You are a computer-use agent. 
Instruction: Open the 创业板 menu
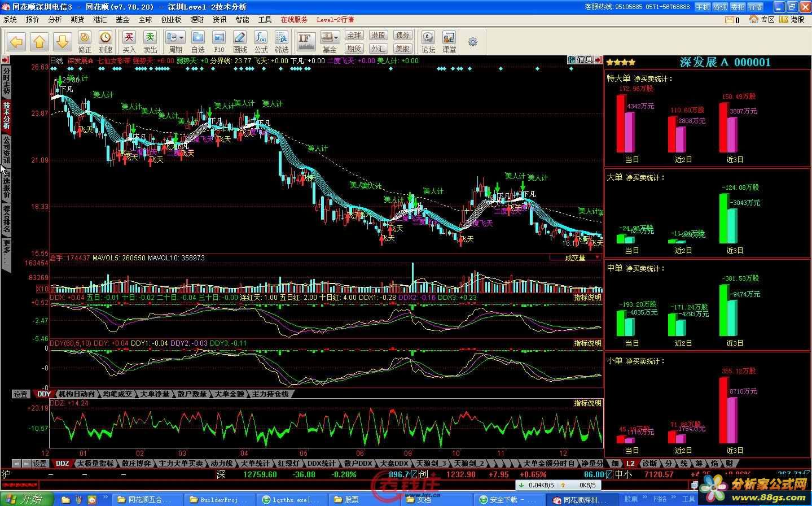(171, 19)
